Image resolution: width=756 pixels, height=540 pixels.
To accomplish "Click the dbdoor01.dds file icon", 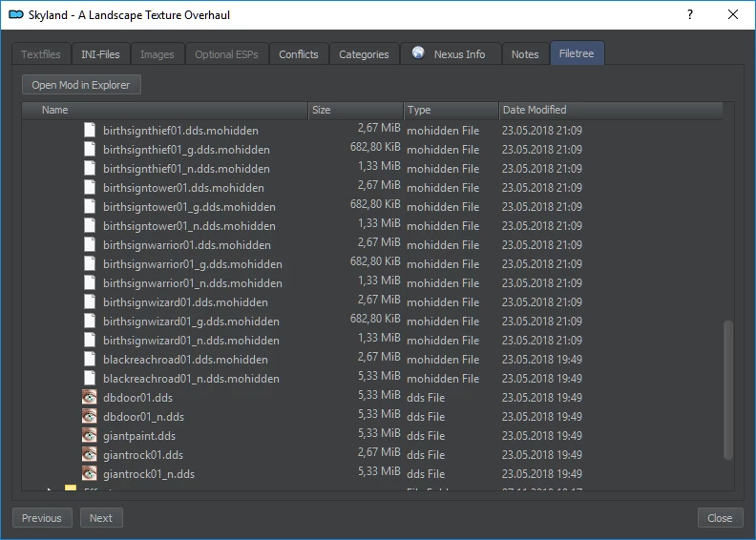I will coord(89,398).
